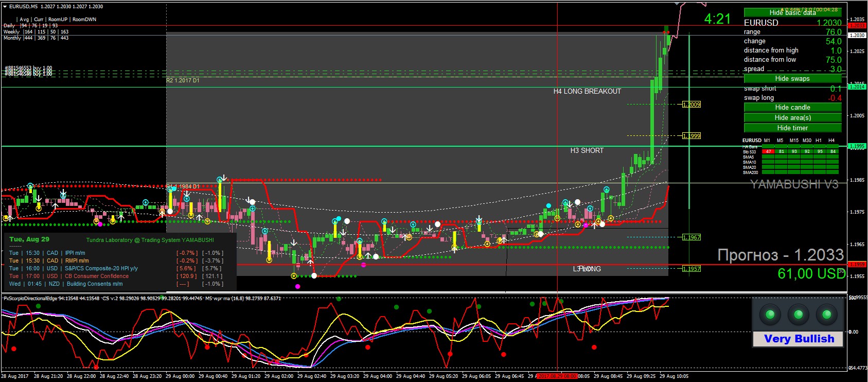The width and height of the screenshot is (868, 382).
Task: Click the change value 54.0
Action: point(834,41)
